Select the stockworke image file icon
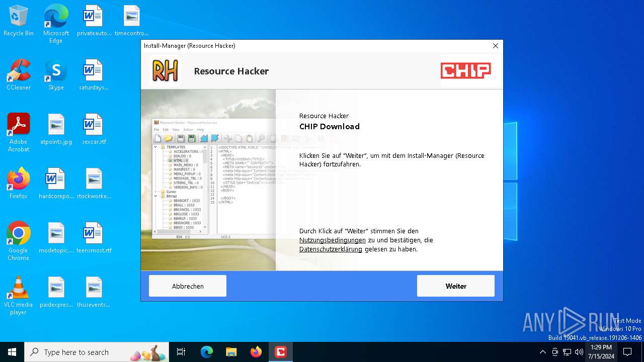The height and width of the screenshot is (362, 644). (x=94, y=184)
